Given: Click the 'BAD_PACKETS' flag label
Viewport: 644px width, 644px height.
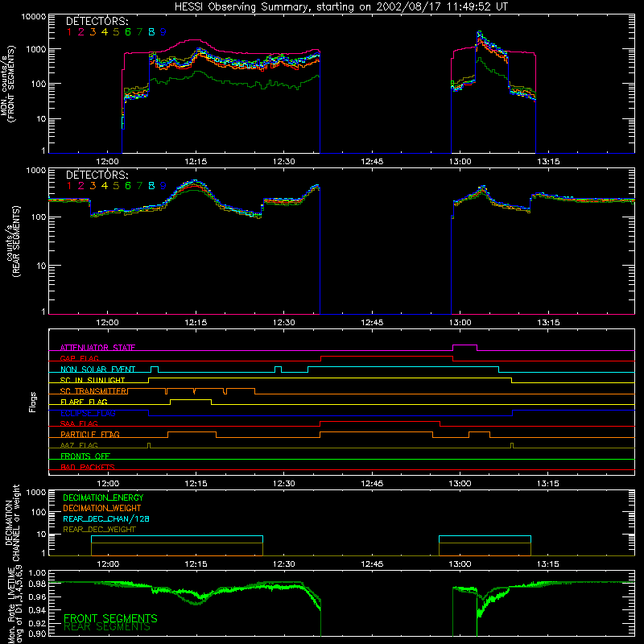Looking at the screenshot, I should (88, 468).
